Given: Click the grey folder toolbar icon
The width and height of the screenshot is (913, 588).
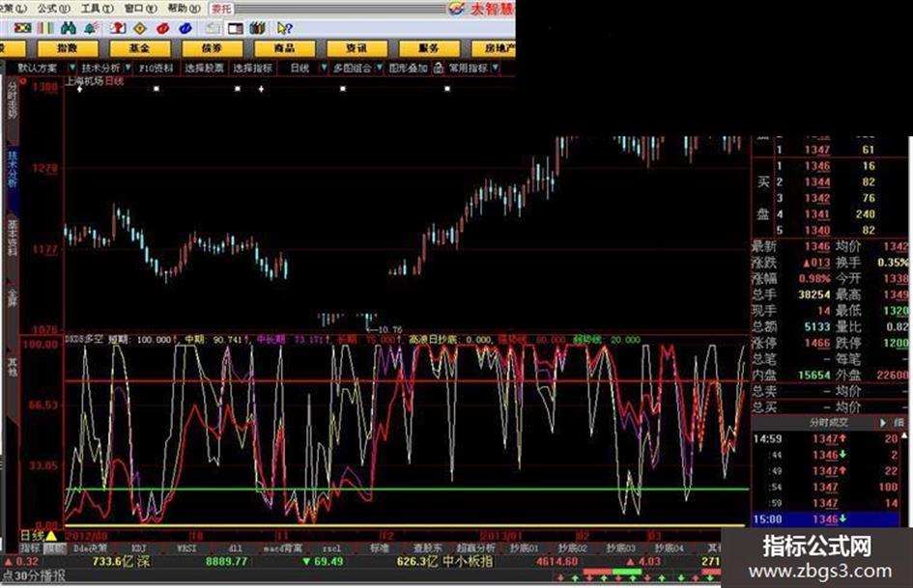Looking at the screenshot, I should click(x=214, y=28).
